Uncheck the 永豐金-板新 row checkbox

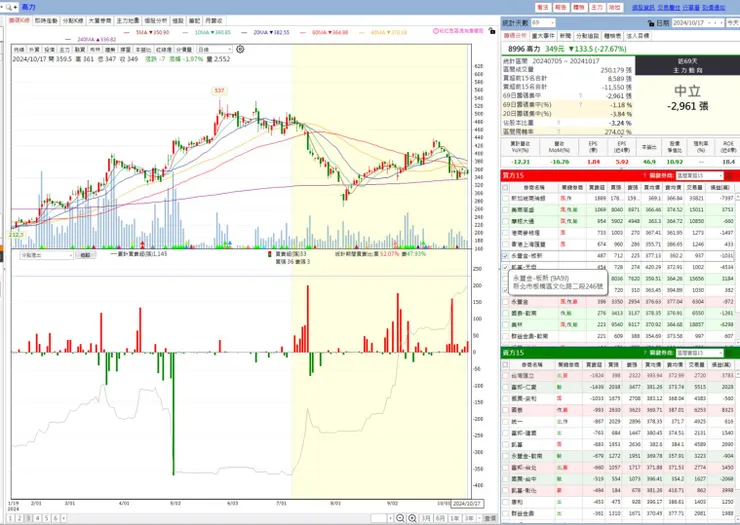tap(505, 255)
